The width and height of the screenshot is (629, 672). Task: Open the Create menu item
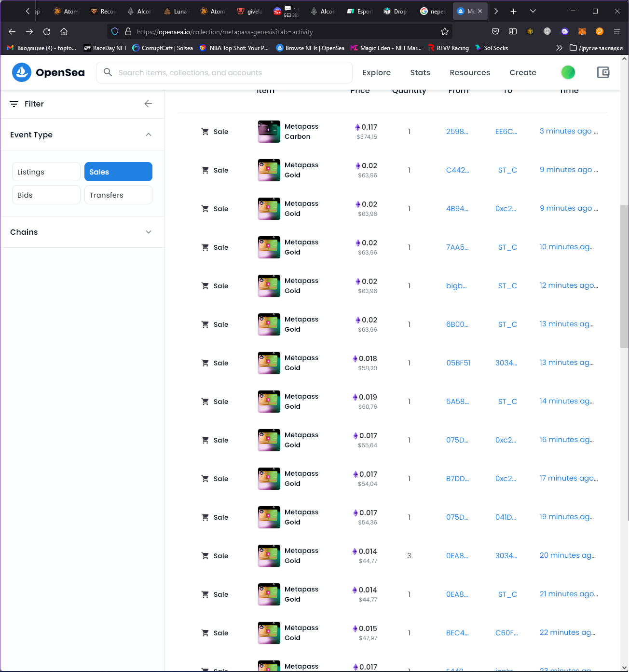(x=523, y=72)
